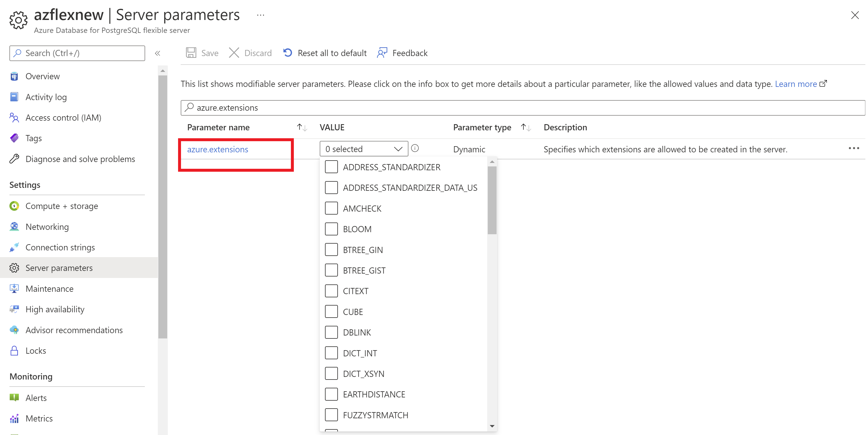Toggle the AMCHECK extension checkbox

point(332,208)
